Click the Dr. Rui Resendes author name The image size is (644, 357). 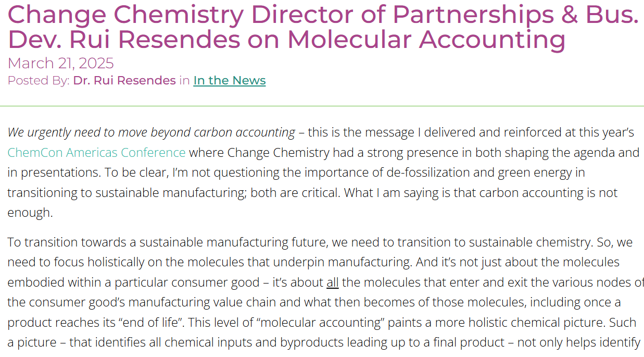click(x=124, y=80)
